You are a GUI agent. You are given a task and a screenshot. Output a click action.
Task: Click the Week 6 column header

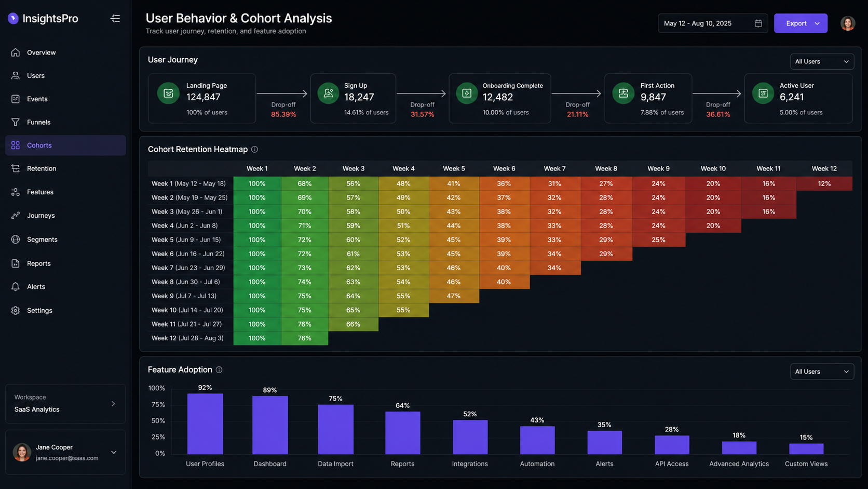click(504, 168)
